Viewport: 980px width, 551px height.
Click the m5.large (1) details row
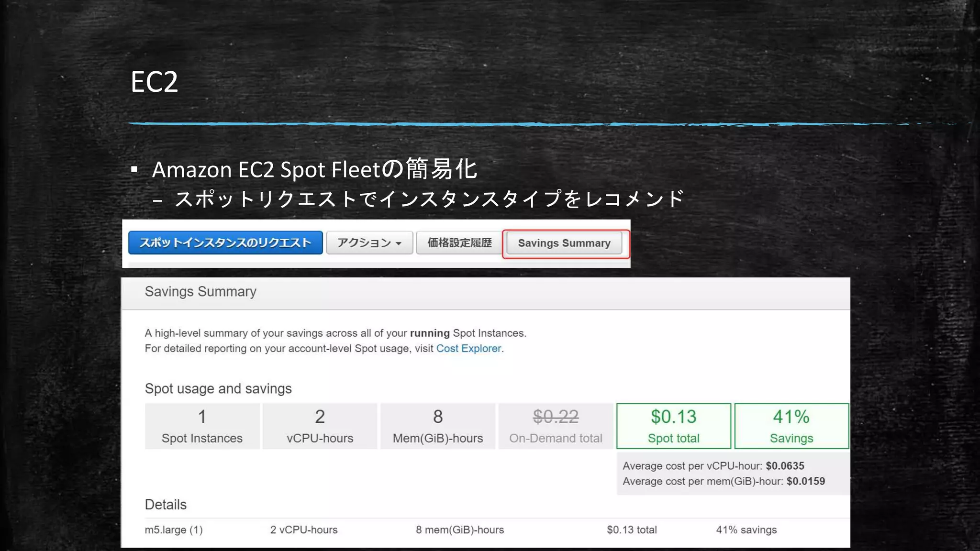(497, 530)
